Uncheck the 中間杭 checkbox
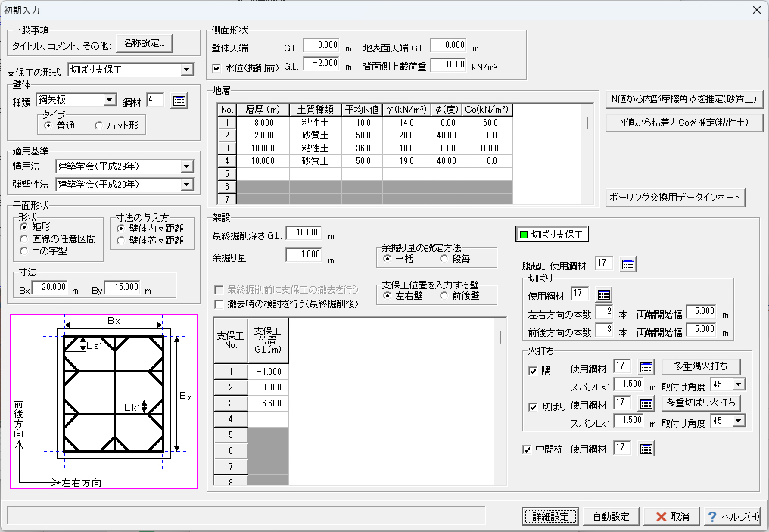This screenshot has width=769, height=532. pyautogui.click(x=527, y=450)
